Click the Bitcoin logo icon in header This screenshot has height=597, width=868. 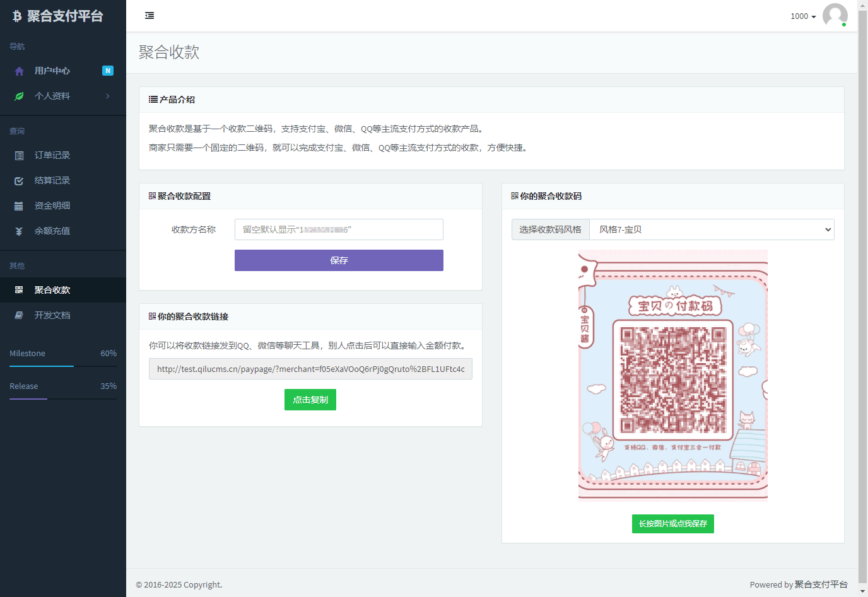(17, 16)
